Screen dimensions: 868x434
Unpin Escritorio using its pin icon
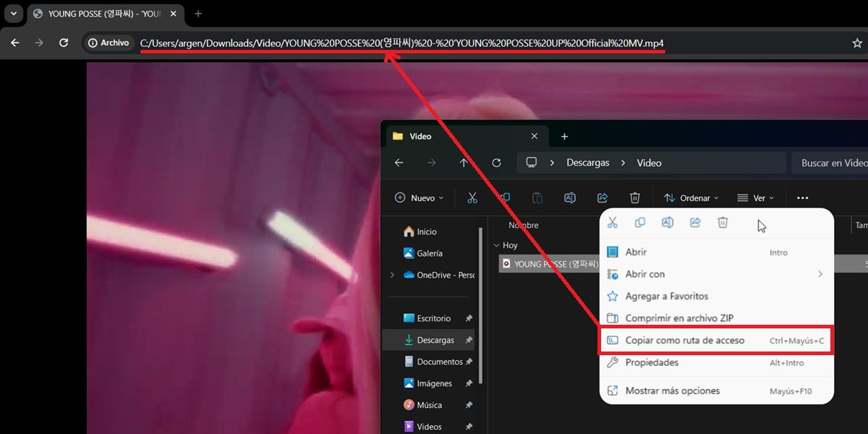469,318
